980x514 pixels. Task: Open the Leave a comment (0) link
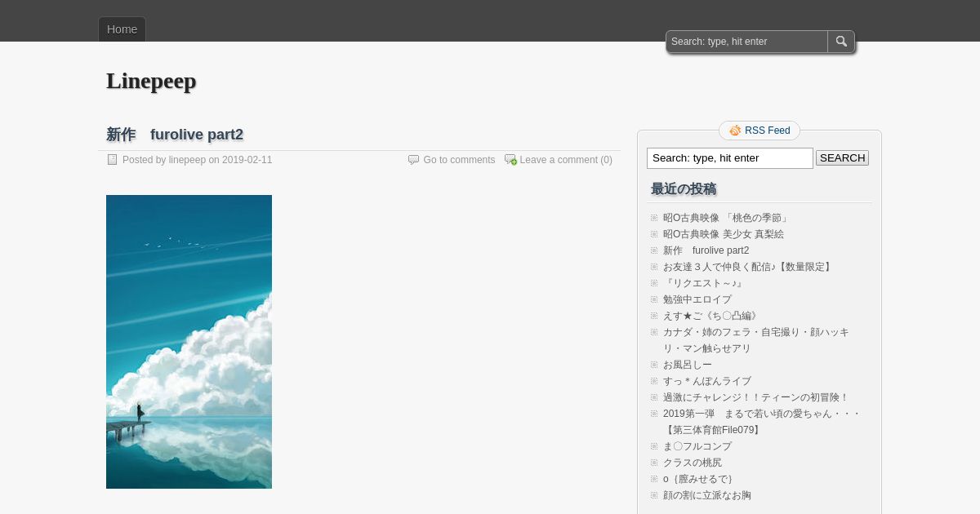(x=566, y=160)
